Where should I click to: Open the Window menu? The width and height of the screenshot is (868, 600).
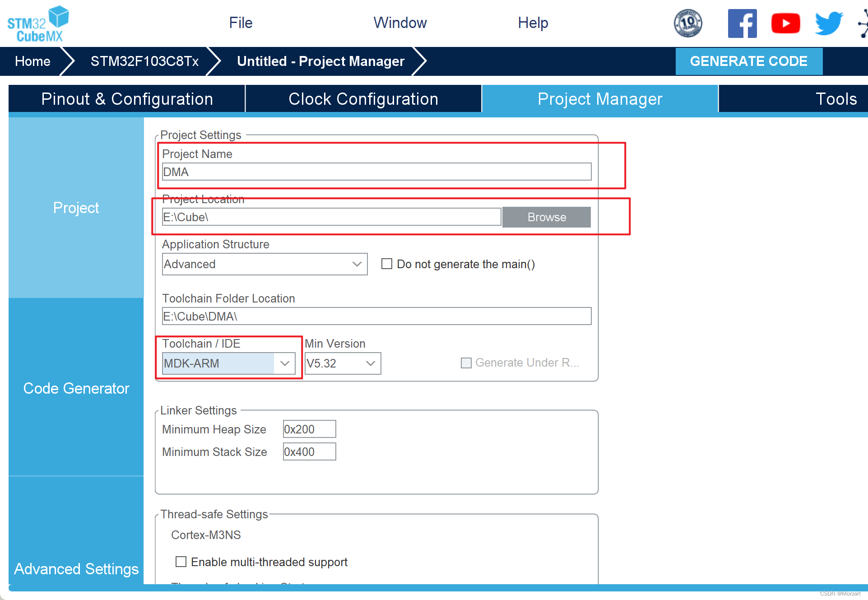pyautogui.click(x=400, y=23)
